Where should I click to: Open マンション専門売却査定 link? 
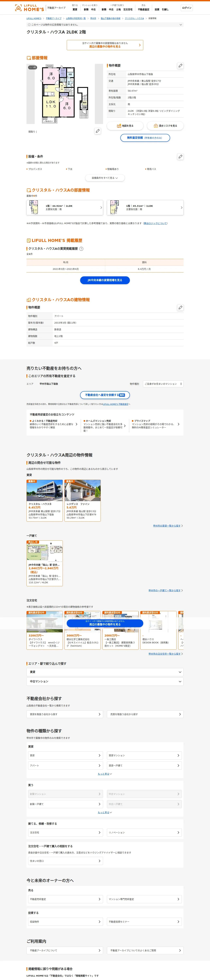pos(144,899)
